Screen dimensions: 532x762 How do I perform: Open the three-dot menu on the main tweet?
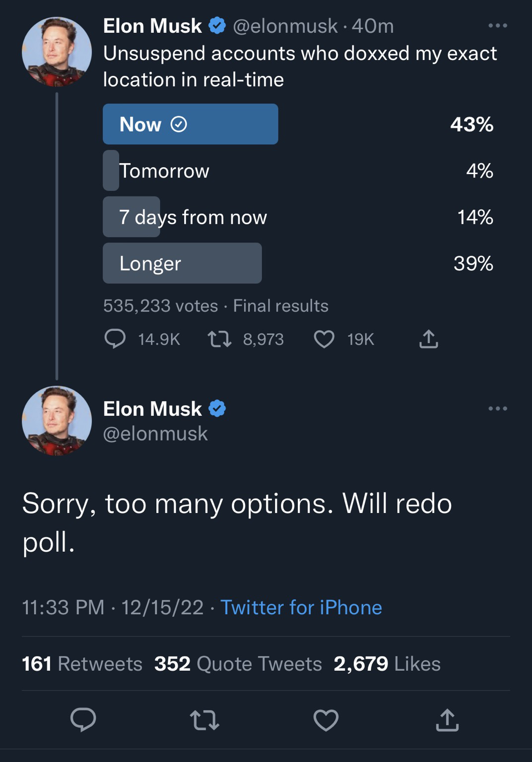(x=497, y=409)
